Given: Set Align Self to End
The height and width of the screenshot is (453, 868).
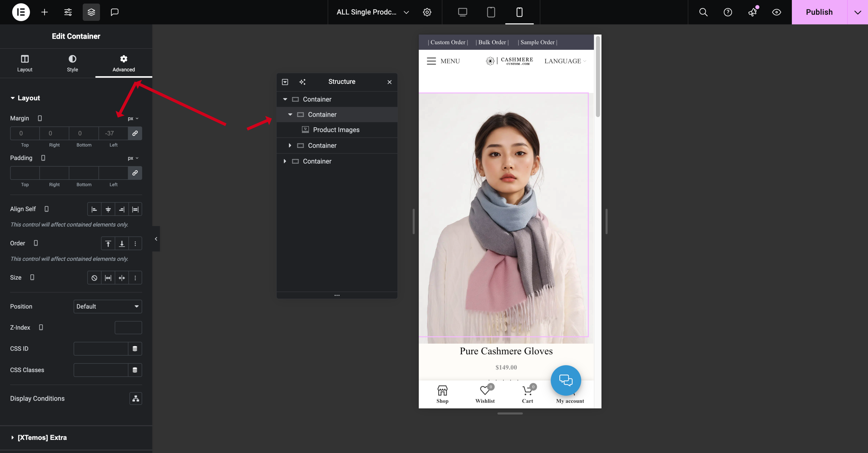Looking at the screenshot, I should point(122,209).
